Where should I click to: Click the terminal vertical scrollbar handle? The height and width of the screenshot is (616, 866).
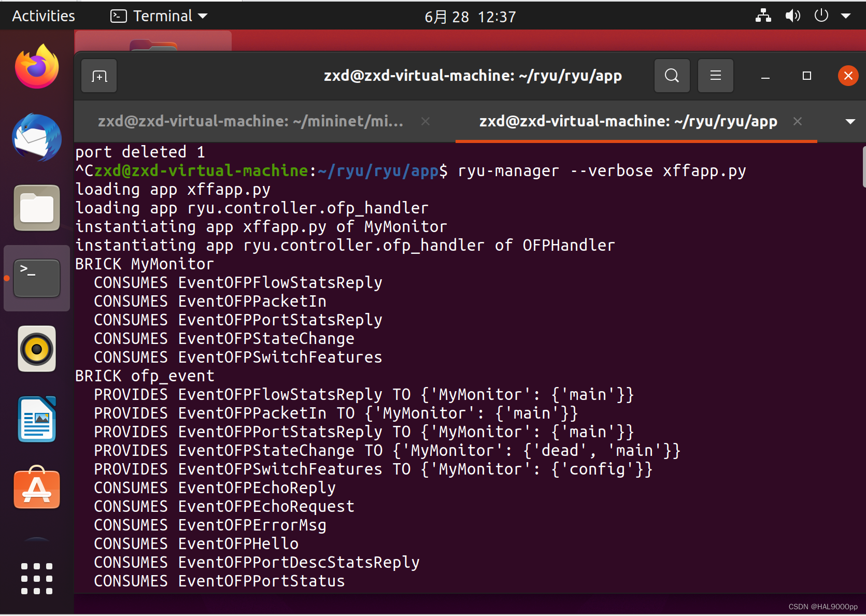(863, 167)
